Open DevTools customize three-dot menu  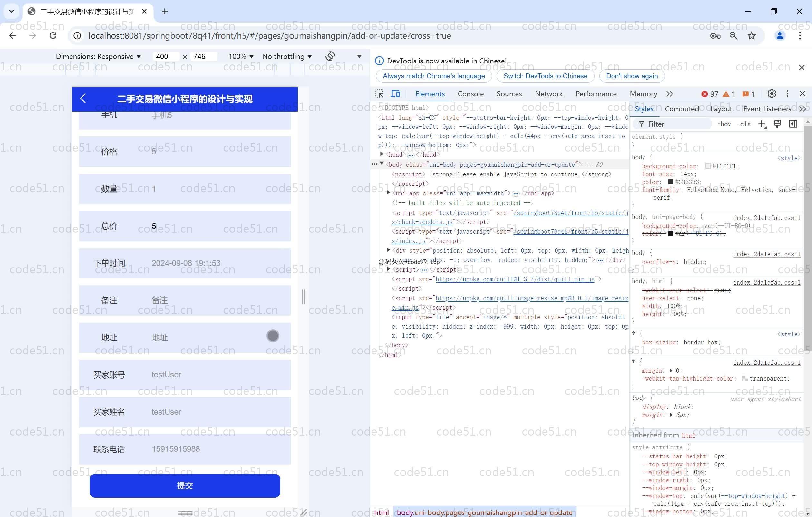click(788, 94)
